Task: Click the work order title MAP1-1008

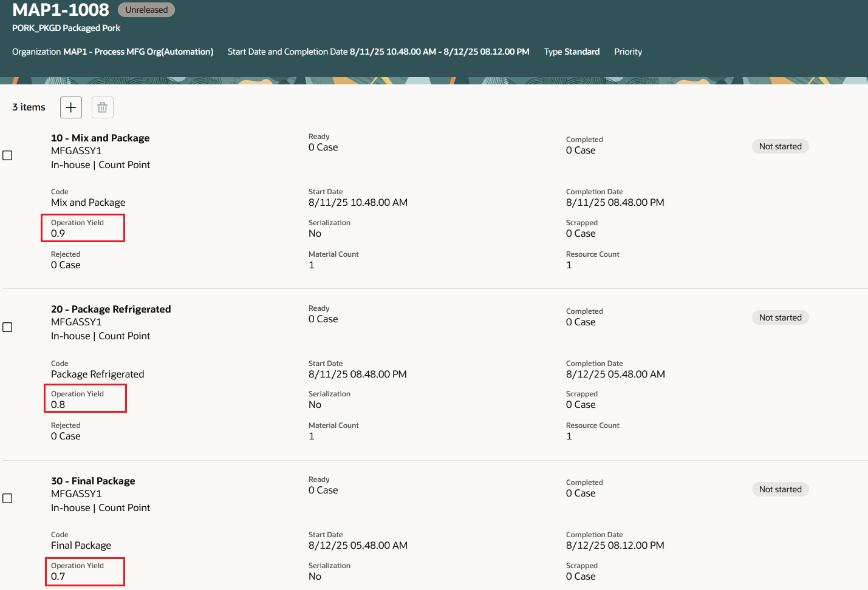Action: 61,10
